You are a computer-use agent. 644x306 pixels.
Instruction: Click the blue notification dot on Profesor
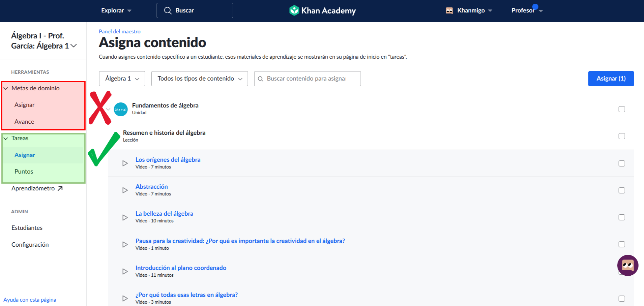(x=535, y=6)
